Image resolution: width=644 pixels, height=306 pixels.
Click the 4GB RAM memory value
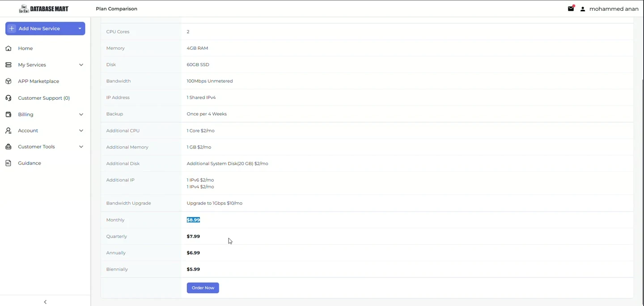[197, 48]
